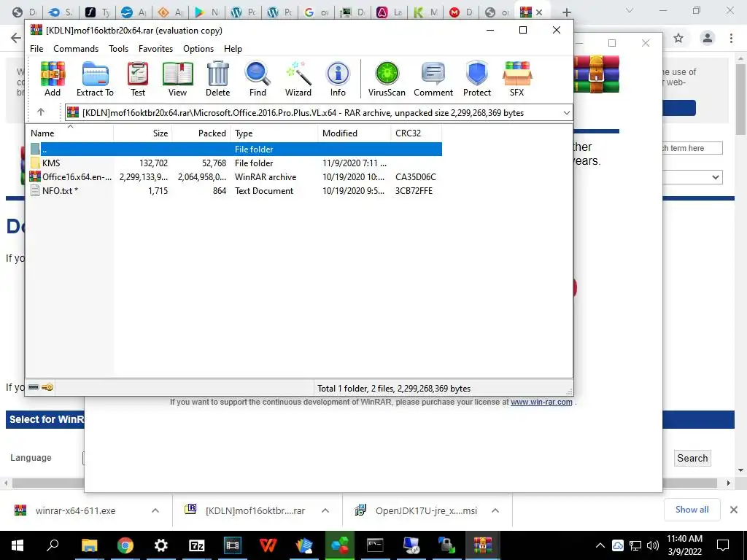Create SFX self-extracting archive
Screen dimensions: 747x560
[x=517, y=79]
